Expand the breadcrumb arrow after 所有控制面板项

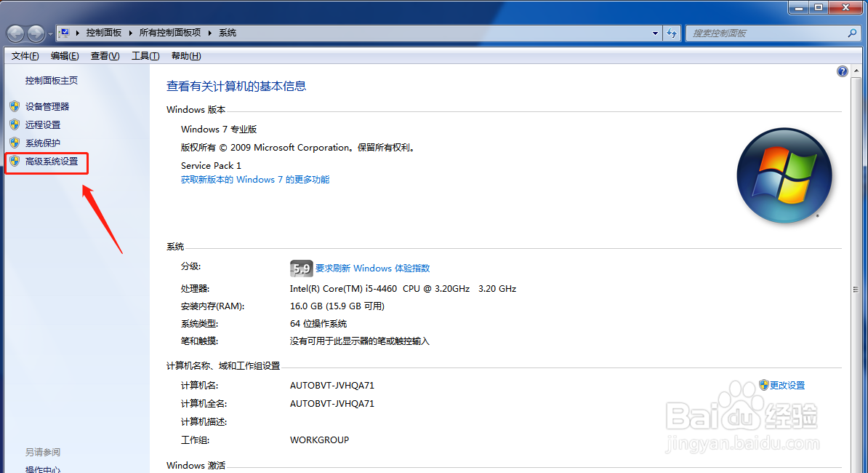point(210,33)
